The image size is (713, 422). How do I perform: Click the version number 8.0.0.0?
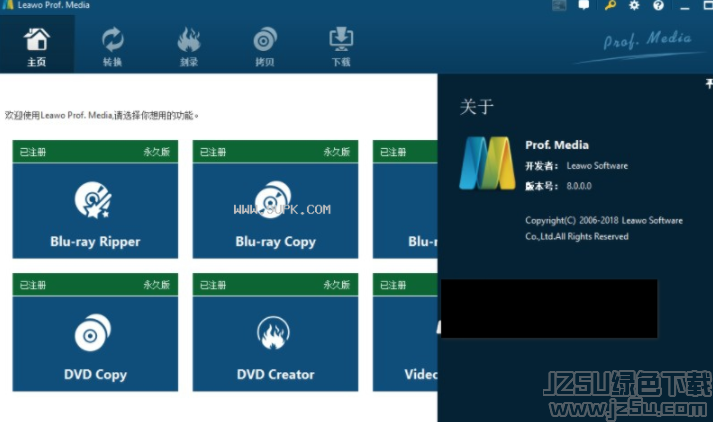(579, 186)
